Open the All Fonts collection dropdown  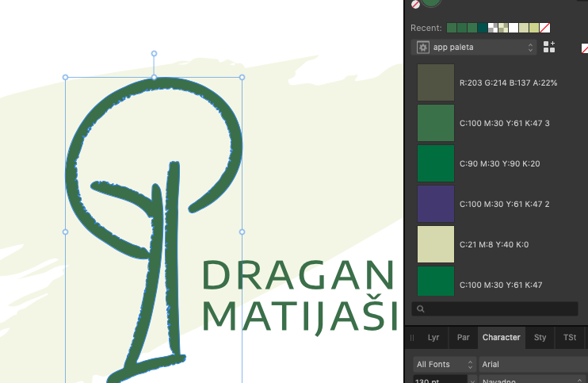pos(445,364)
